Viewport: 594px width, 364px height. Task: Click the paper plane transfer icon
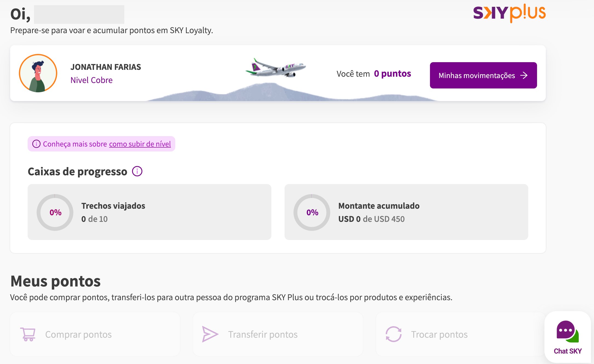coord(210,334)
